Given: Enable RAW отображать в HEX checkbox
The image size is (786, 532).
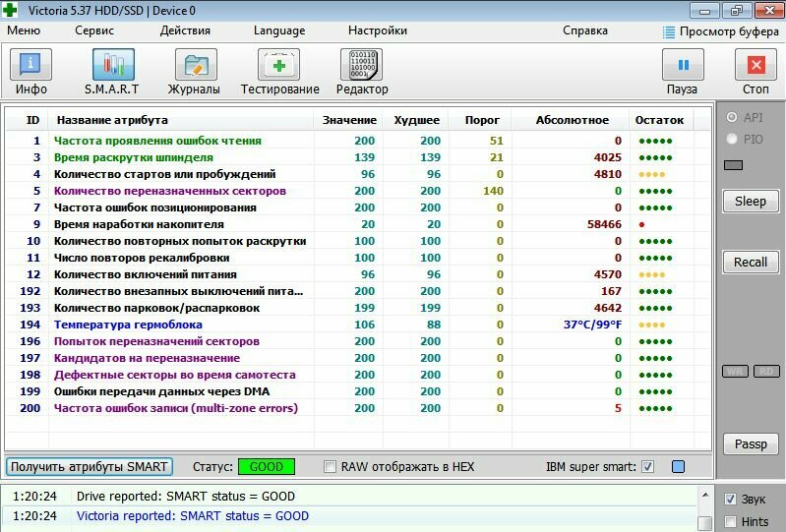Looking at the screenshot, I should pos(330,467).
